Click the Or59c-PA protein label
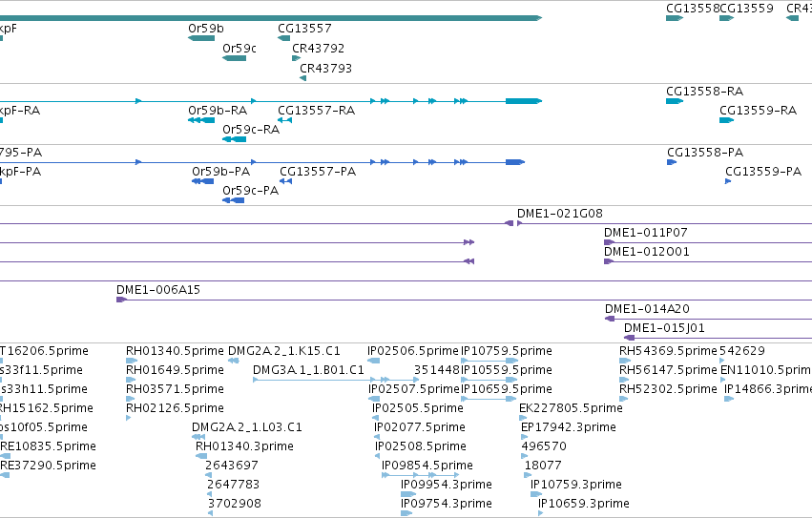This screenshot has height=518, width=812. click(x=250, y=191)
